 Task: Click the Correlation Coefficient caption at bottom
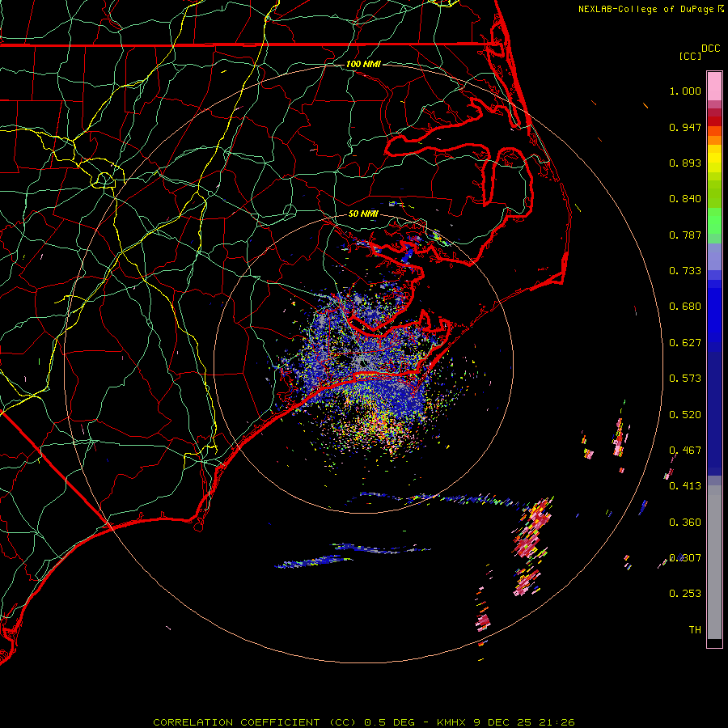[363, 722]
